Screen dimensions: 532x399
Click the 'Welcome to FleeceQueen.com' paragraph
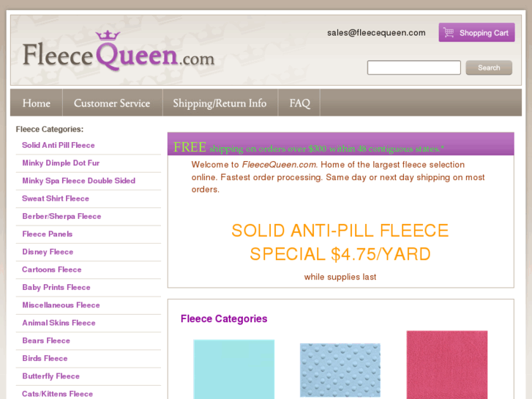(x=338, y=177)
